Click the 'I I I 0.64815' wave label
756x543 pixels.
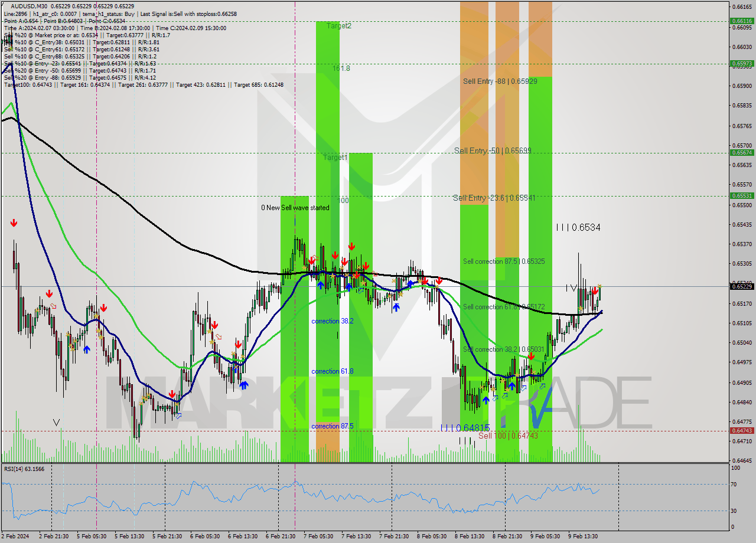465,428
